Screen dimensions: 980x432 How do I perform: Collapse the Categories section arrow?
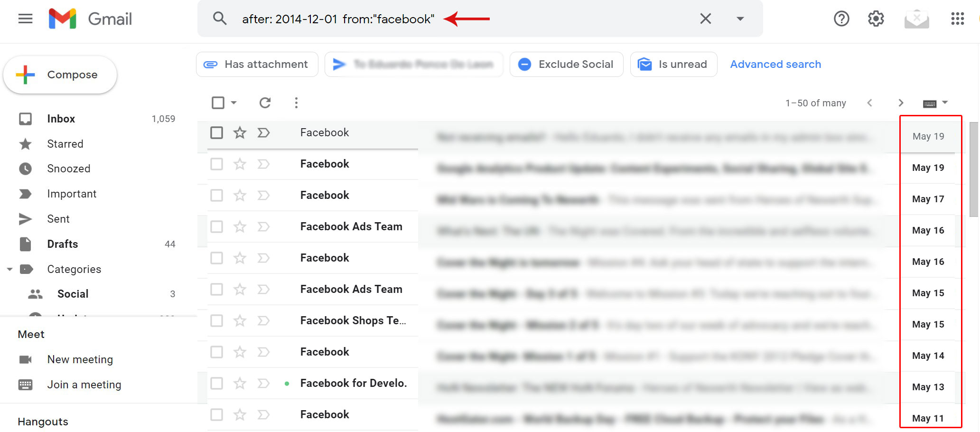(x=9, y=269)
